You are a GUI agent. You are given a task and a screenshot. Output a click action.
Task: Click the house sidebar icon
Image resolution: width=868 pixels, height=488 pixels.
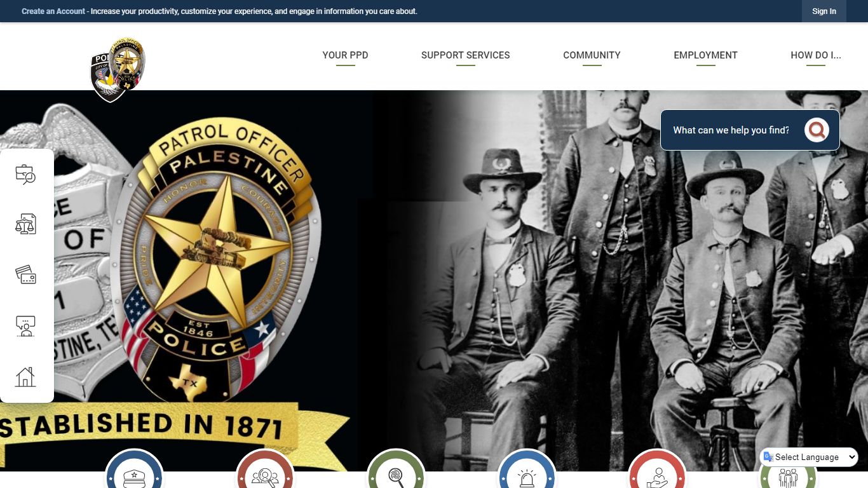(x=25, y=377)
